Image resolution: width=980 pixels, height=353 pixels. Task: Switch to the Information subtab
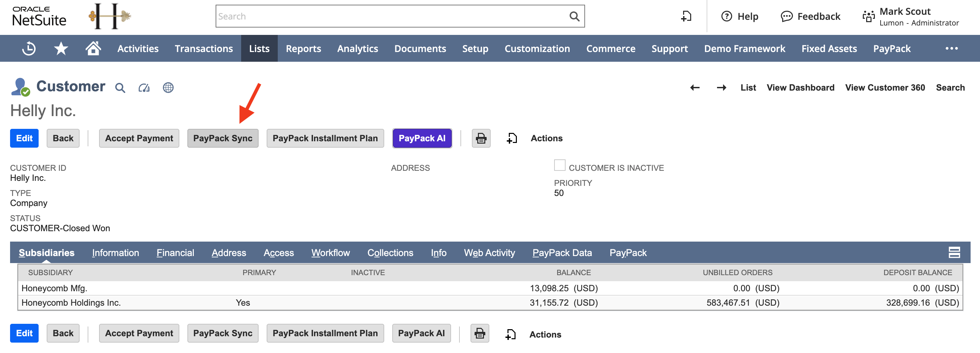coord(115,253)
